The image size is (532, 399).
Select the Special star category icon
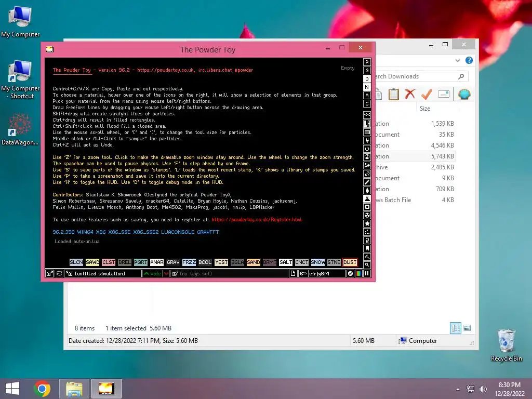click(367, 223)
